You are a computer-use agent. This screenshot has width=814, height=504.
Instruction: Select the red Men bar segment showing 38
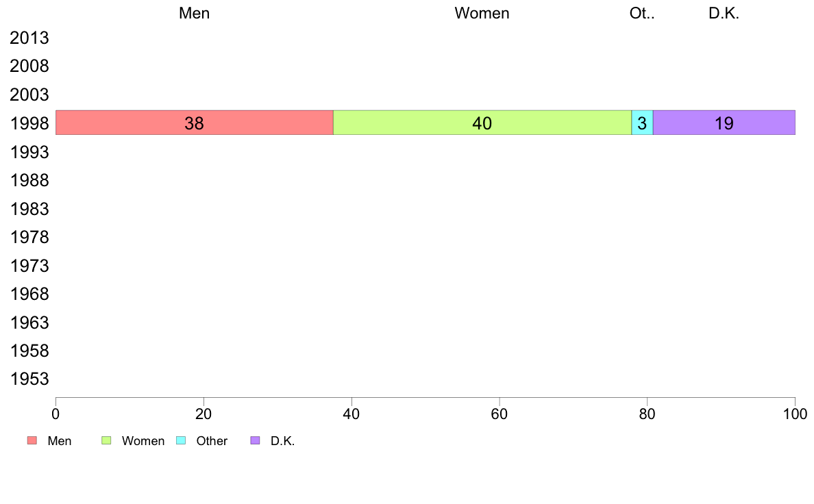click(194, 123)
